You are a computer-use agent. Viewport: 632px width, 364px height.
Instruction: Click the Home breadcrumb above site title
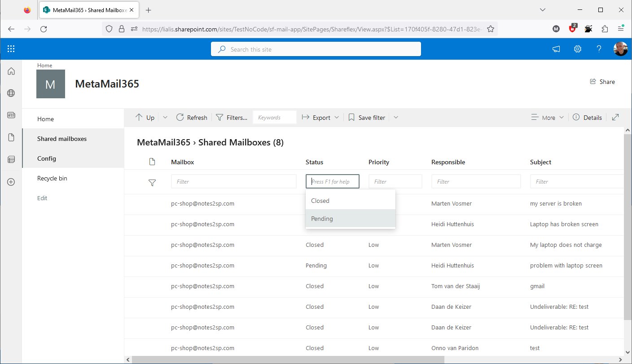(44, 65)
